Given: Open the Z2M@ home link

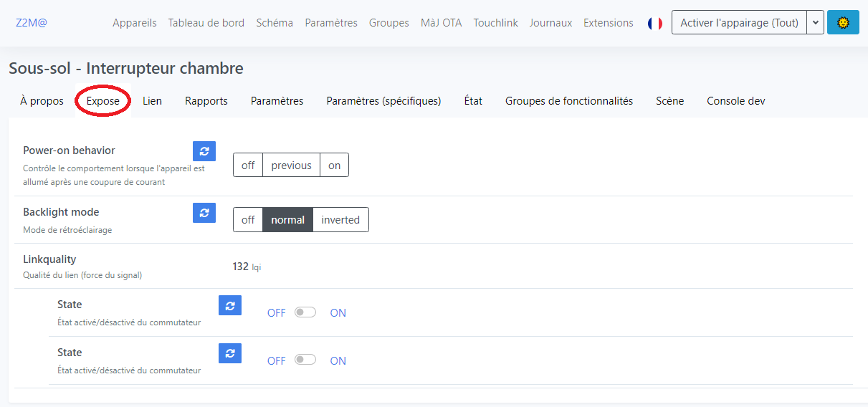Looking at the screenshot, I should click(x=32, y=23).
